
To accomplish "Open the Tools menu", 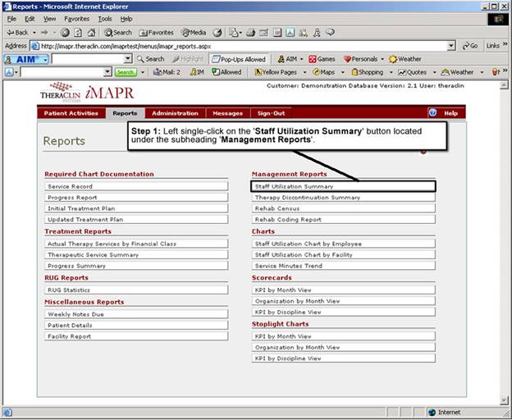I will point(105,19).
